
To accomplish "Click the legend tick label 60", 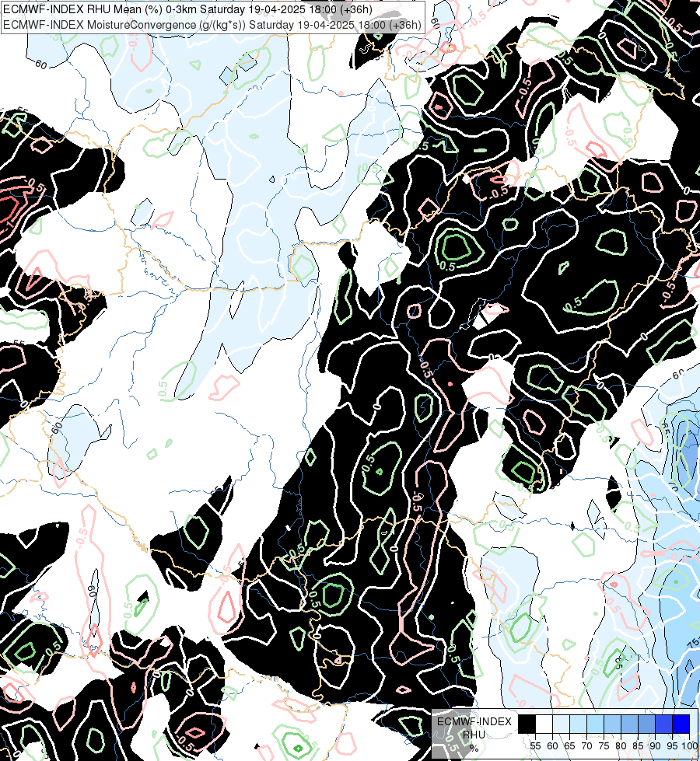I will click(x=552, y=746).
